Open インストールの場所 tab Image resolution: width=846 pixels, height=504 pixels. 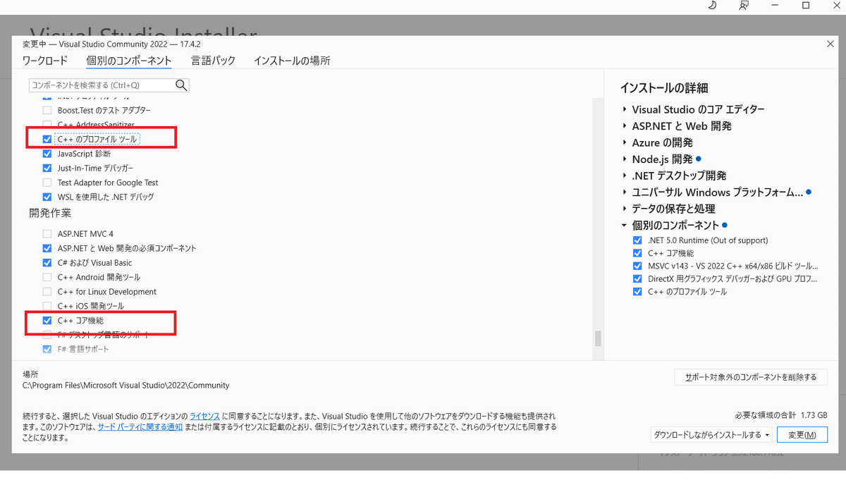[292, 61]
